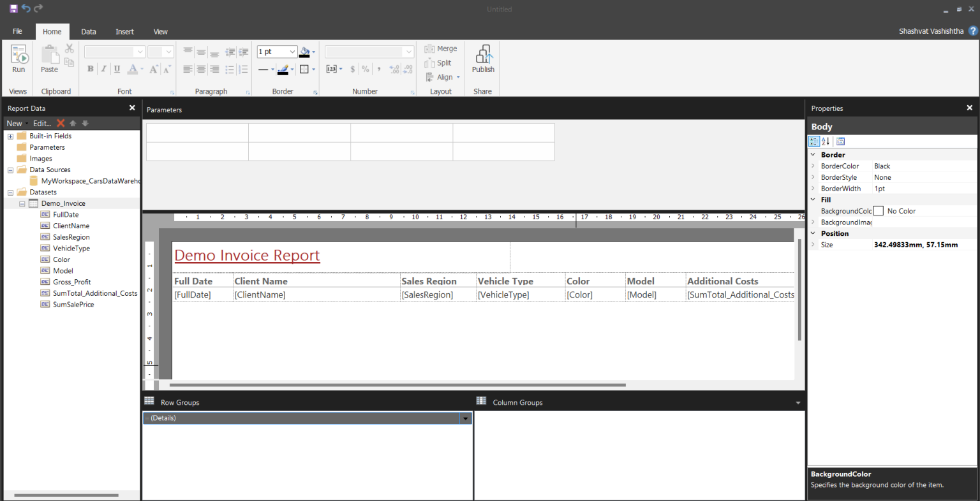
Task: Switch Properties panel to alphabetical sort
Action: [x=824, y=141]
